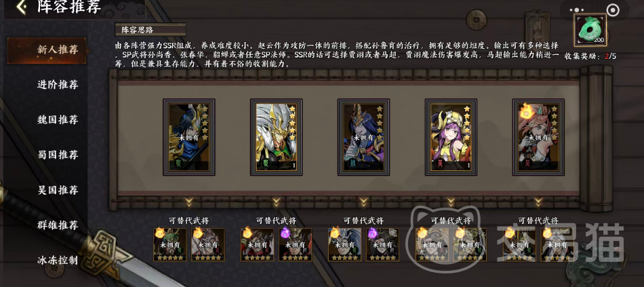Claim the jade reward icon showing 200
This screenshot has width=644, height=287.
tap(590, 30)
